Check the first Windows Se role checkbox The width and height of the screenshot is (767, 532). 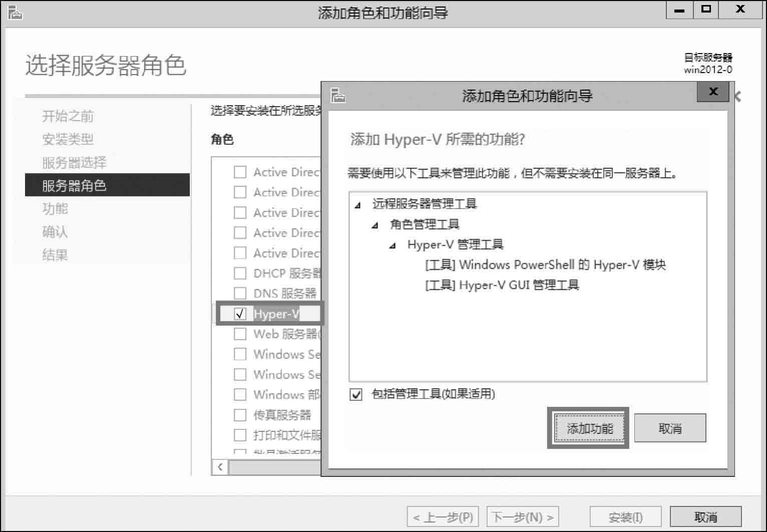pos(240,354)
